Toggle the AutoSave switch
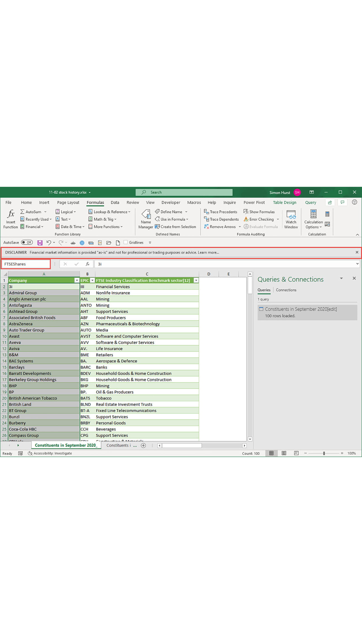 pos(27,243)
